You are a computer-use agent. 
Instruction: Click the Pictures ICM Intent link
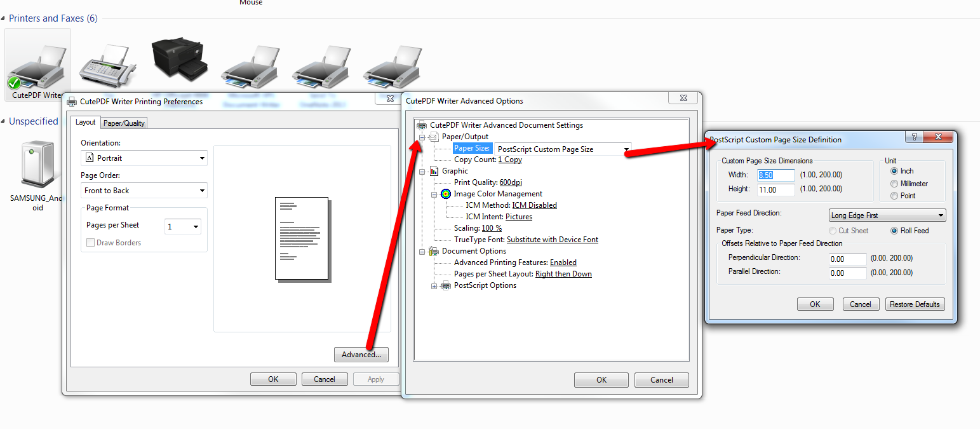pos(519,217)
